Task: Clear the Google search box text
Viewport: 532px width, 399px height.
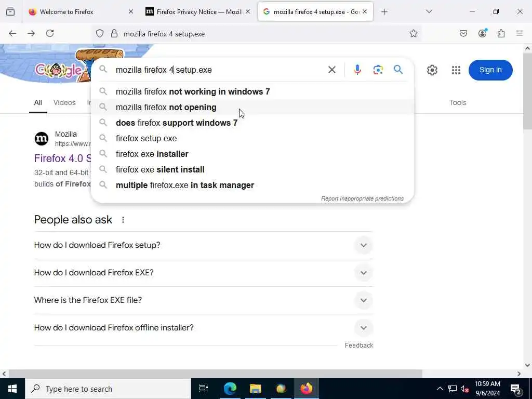Action: (x=332, y=70)
